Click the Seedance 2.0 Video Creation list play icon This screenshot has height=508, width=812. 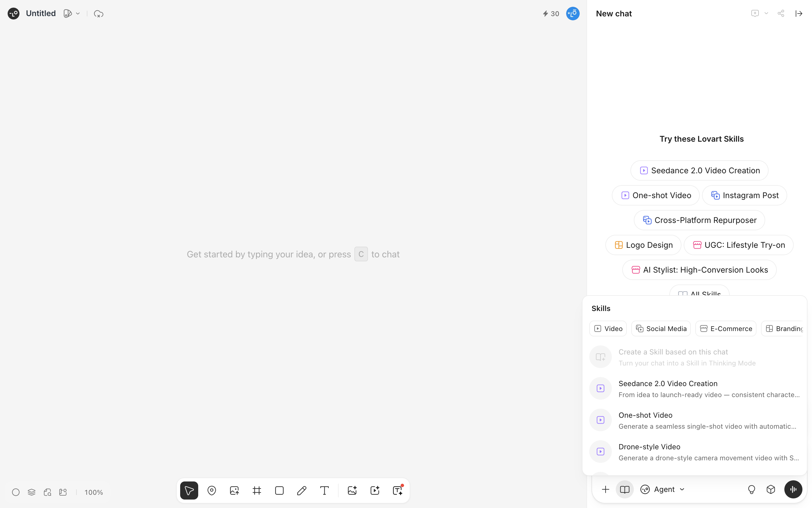point(600,388)
